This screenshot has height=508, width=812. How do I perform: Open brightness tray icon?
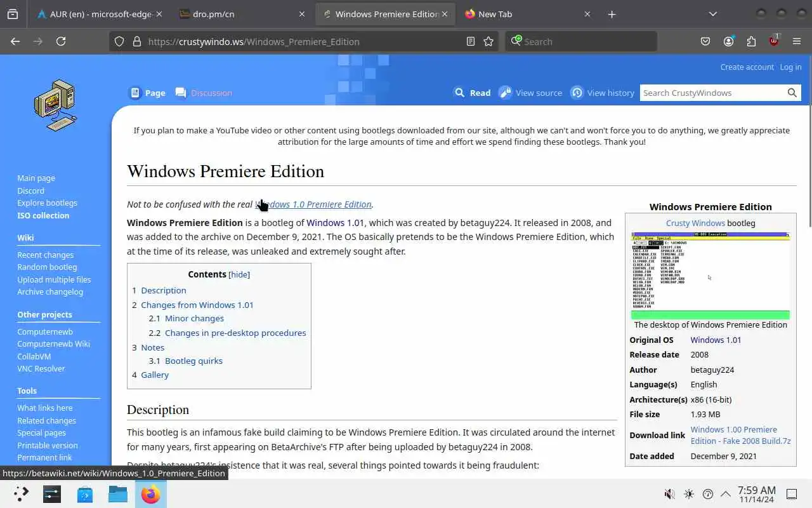tap(689, 494)
